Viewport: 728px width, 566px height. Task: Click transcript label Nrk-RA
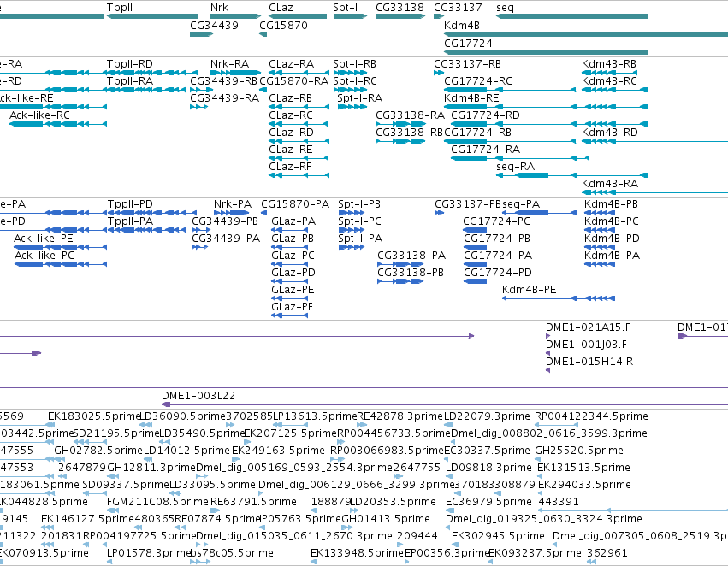click(x=229, y=64)
